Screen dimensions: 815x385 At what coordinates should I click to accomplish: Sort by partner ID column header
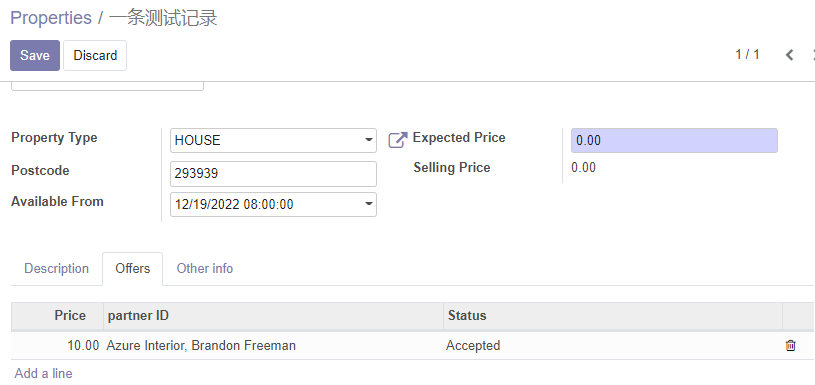pyautogui.click(x=273, y=315)
